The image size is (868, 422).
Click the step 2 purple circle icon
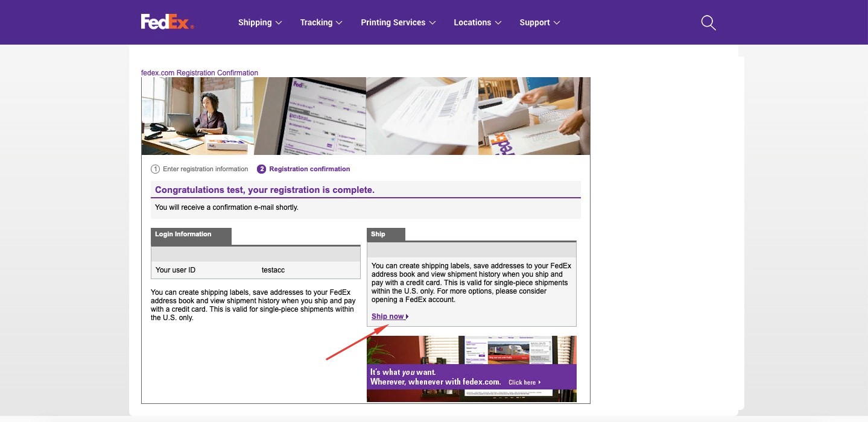coord(261,169)
